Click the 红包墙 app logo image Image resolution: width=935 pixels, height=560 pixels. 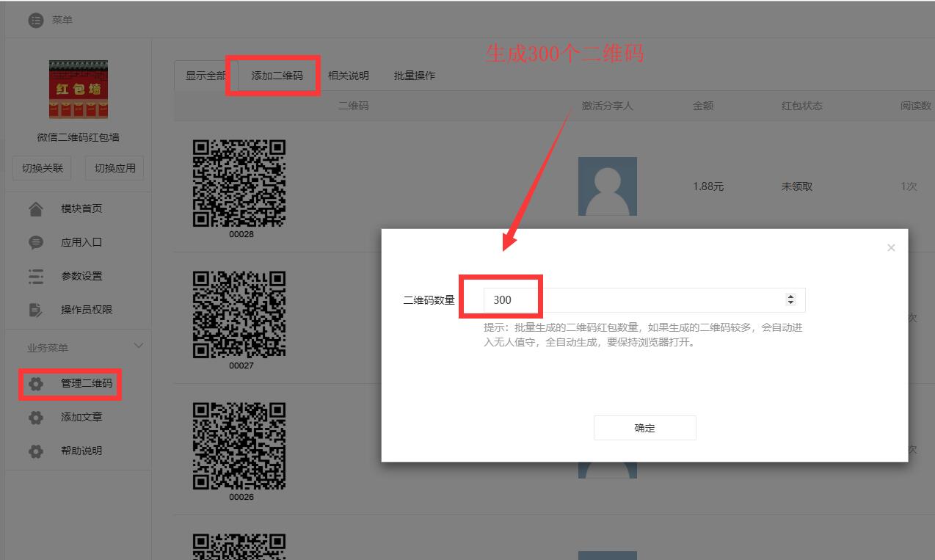[x=79, y=90]
